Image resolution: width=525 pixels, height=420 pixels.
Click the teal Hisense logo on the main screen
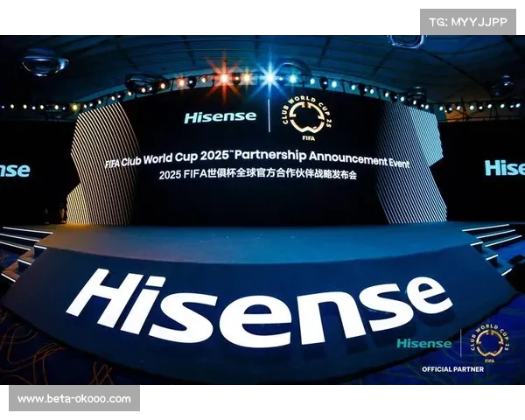[220, 117]
